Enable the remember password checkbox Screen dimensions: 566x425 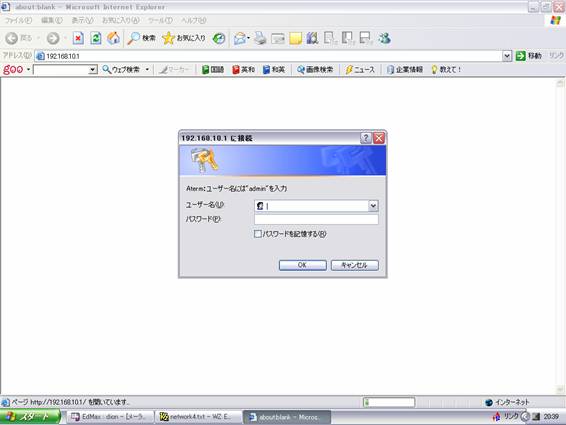pos(258,234)
